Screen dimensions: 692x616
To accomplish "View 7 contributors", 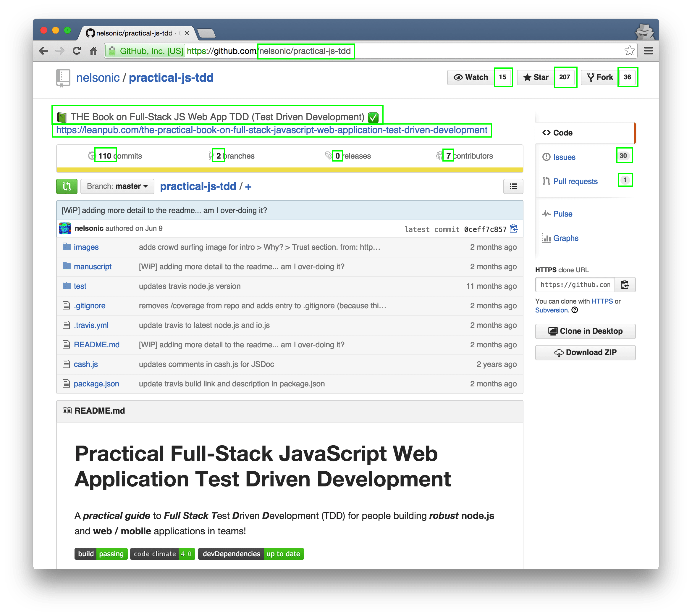I will coord(465,156).
